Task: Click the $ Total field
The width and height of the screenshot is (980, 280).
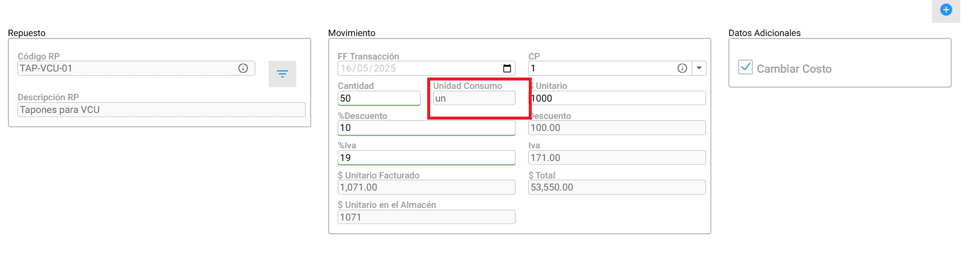Action: 617,187
